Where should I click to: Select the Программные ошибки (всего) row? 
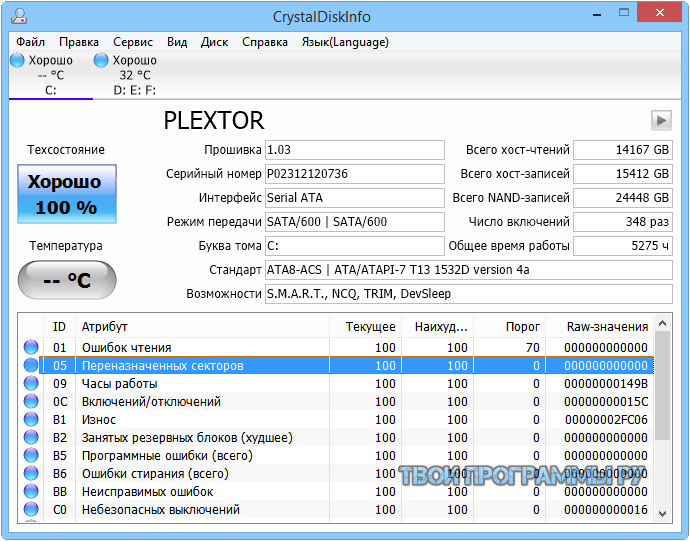(336, 456)
